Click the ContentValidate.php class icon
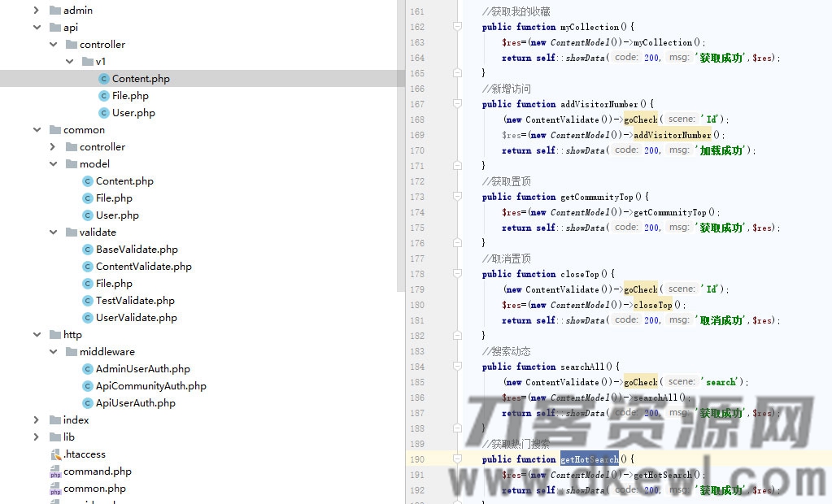832x504 pixels. 88,266
